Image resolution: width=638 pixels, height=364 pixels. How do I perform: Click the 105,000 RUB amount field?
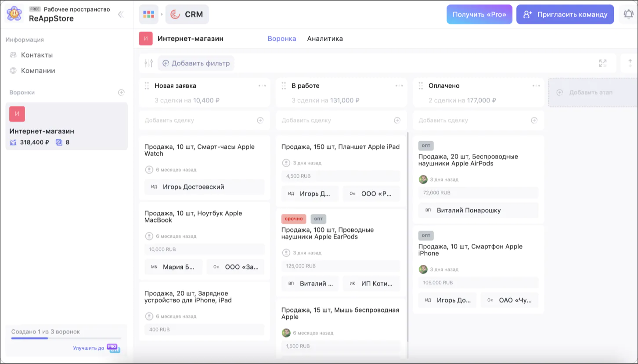tap(479, 282)
